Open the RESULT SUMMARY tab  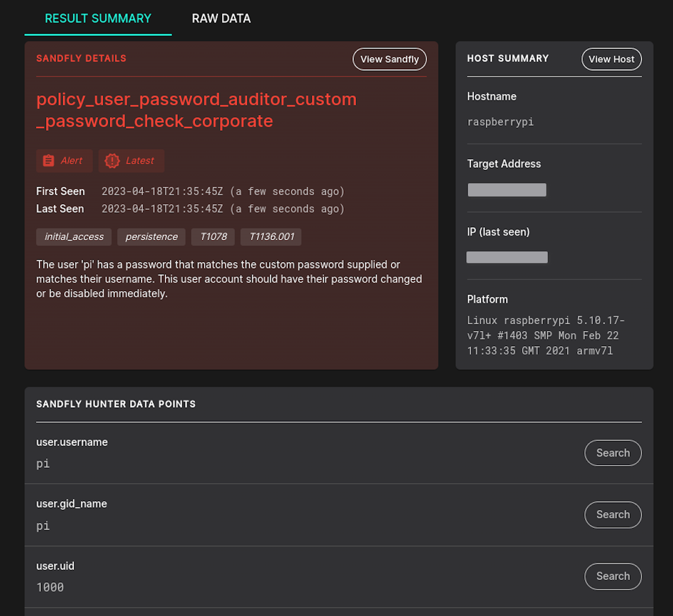pyautogui.click(x=98, y=18)
